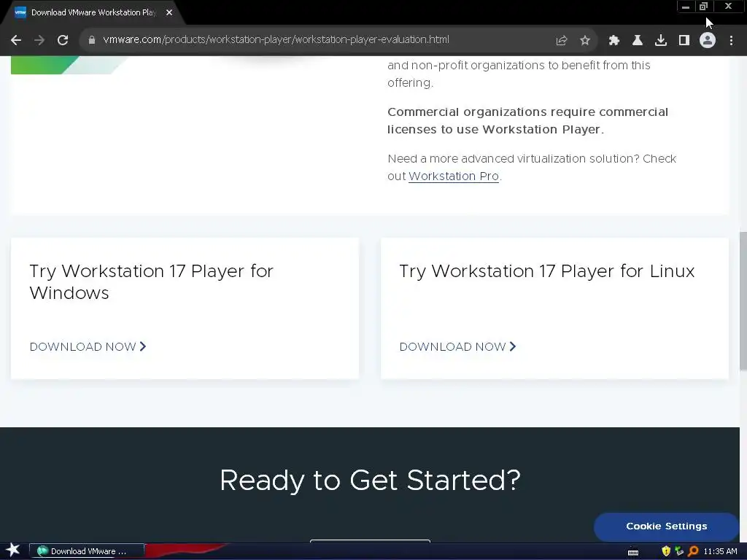Click Ready to Get Started heading
Viewport: 747px width, 560px height.
370,480
